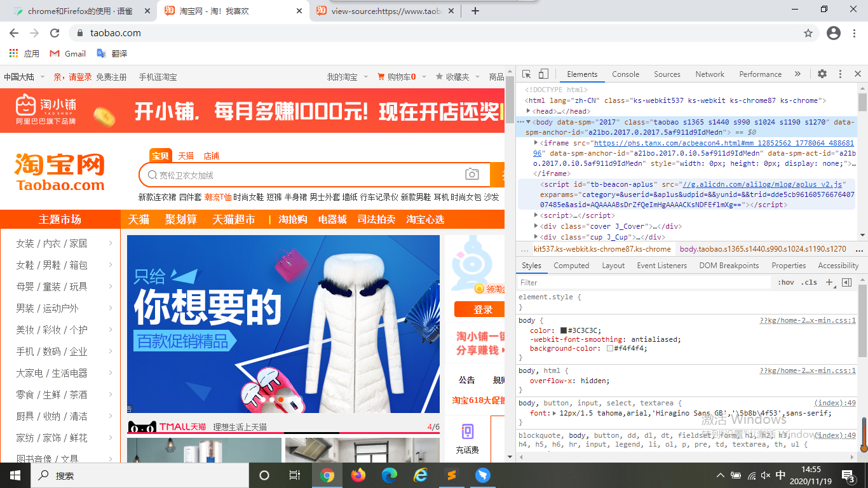
Task: Switch to the Network tab
Action: tap(710, 74)
